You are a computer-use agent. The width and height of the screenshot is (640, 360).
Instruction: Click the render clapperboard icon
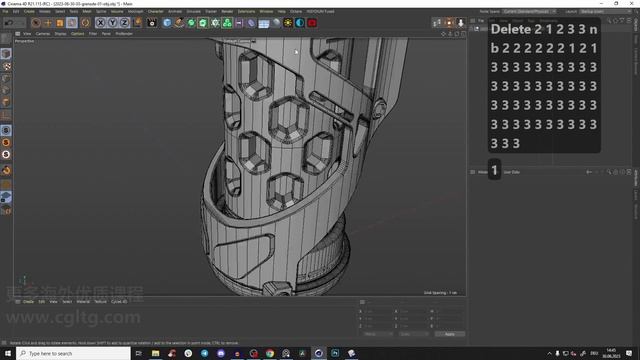[152, 23]
